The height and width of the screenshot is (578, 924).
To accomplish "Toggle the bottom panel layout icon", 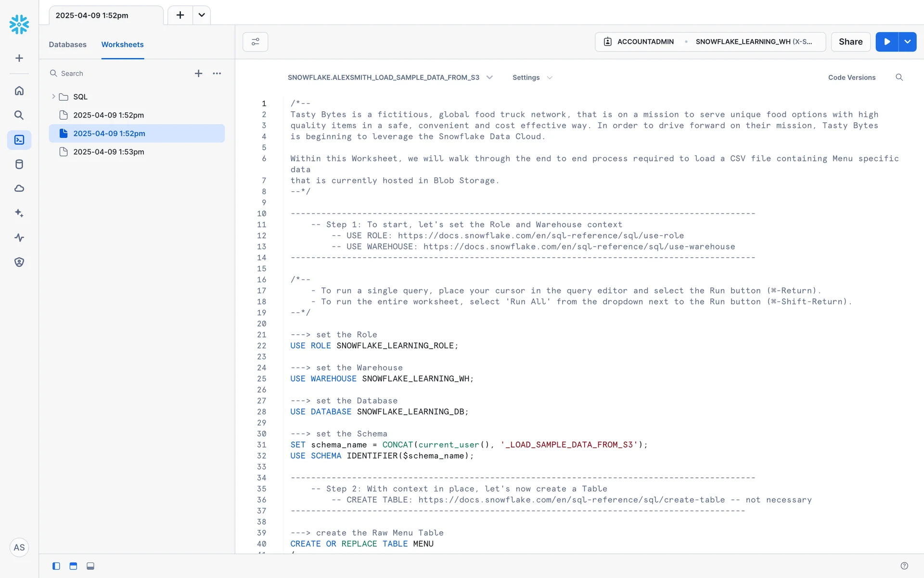I will point(90,566).
